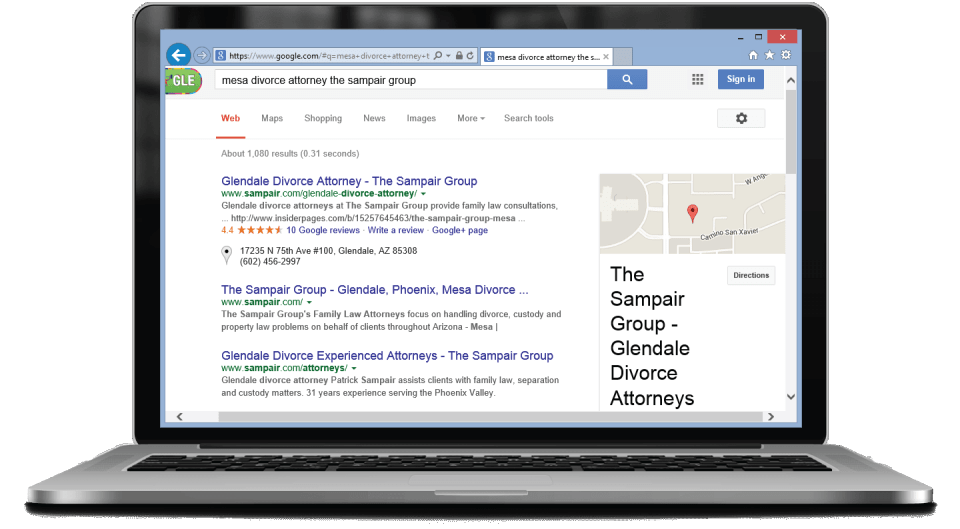Image resolution: width=960 pixels, height=529 pixels.
Task: Open the browser favorites star icon
Action: pos(769,55)
